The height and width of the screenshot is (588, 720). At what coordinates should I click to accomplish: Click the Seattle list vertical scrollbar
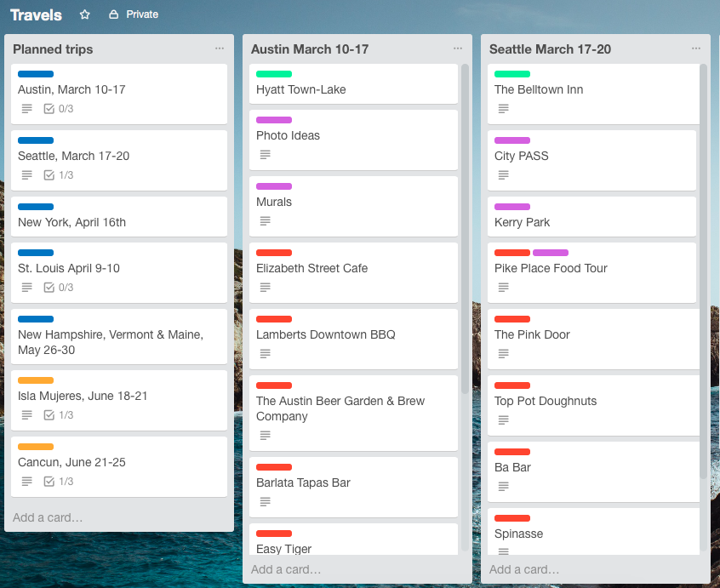[704, 271]
